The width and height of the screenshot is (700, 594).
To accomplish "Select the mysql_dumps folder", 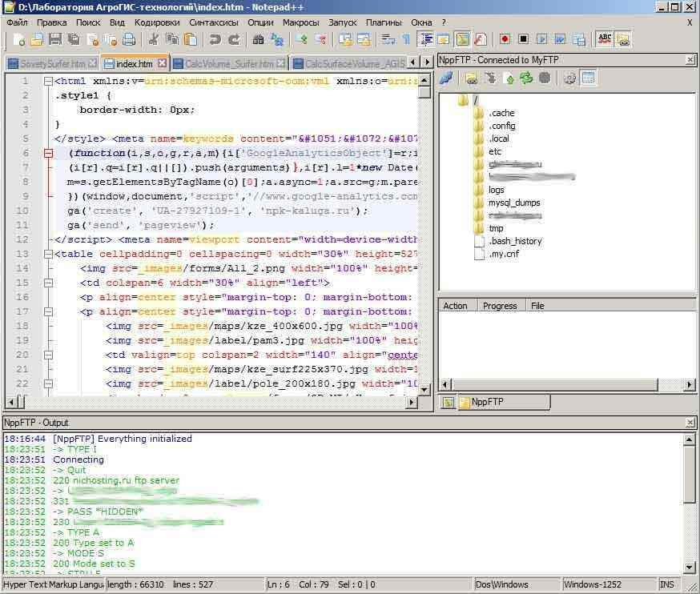I will click(x=514, y=203).
